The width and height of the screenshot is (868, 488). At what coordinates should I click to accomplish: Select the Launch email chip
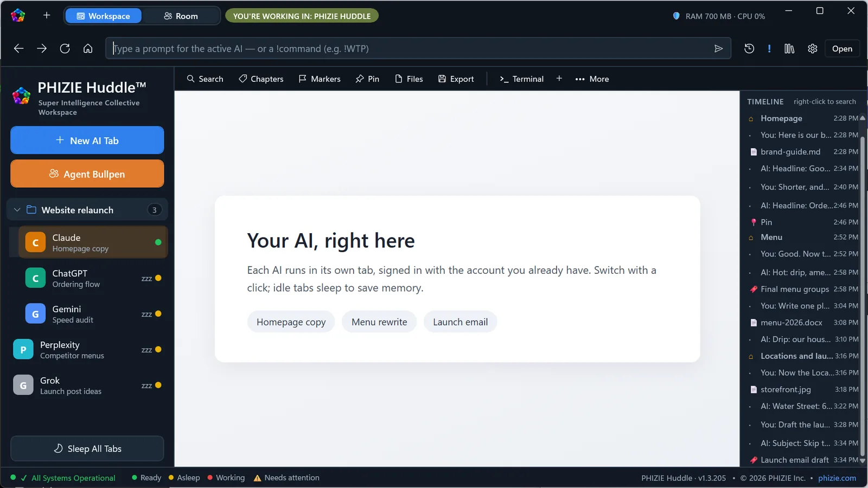click(x=460, y=322)
